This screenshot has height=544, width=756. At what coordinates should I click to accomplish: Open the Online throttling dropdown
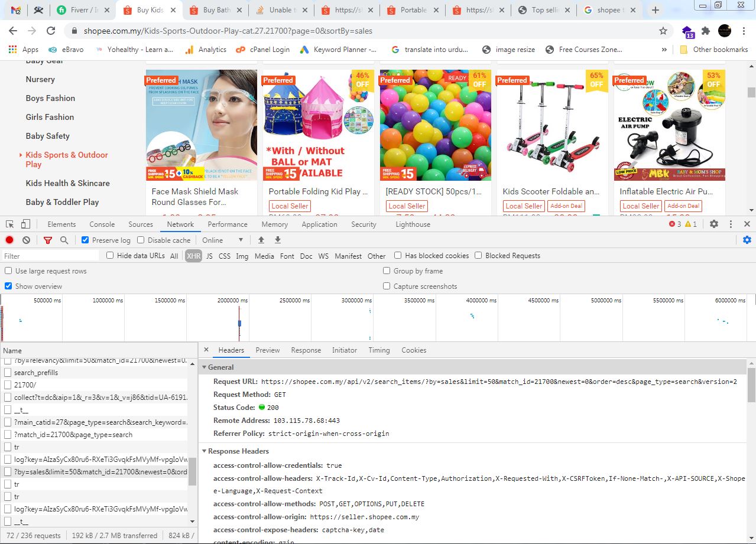tap(223, 240)
